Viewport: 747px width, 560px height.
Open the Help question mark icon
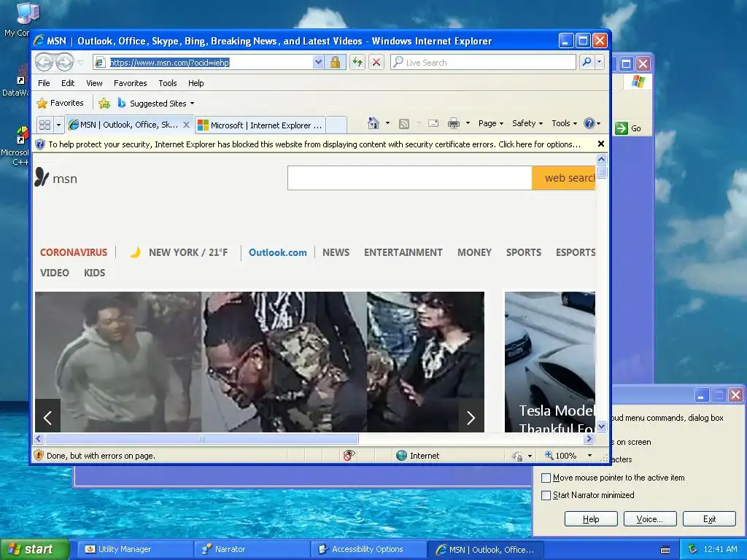(589, 123)
